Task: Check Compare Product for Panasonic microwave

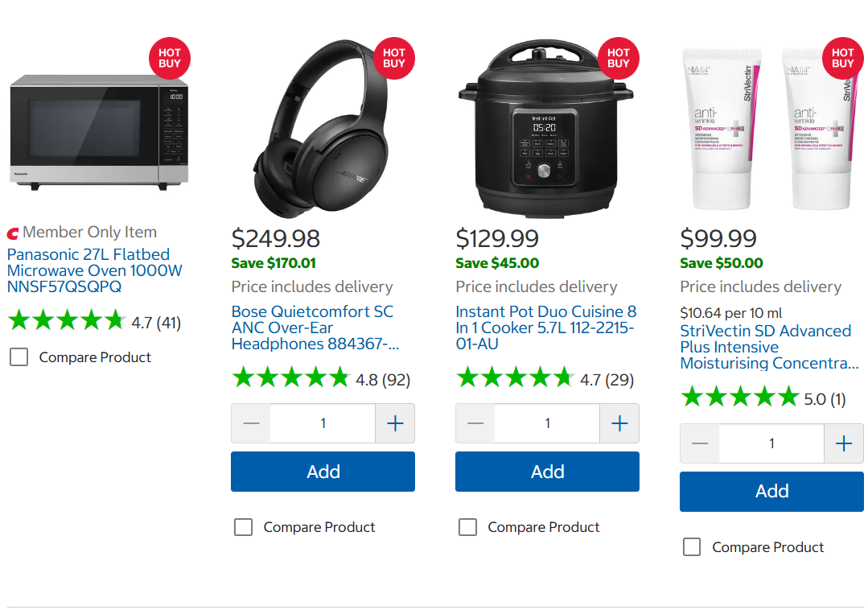Action: (19, 357)
